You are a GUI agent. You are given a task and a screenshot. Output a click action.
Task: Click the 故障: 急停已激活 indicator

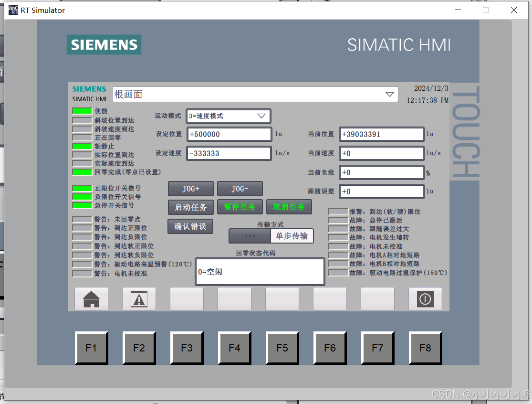338,220
